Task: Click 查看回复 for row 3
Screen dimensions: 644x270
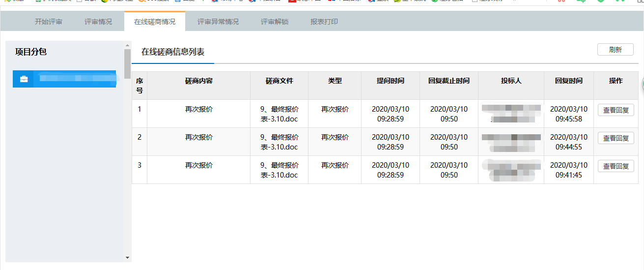Action: [x=616, y=166]
